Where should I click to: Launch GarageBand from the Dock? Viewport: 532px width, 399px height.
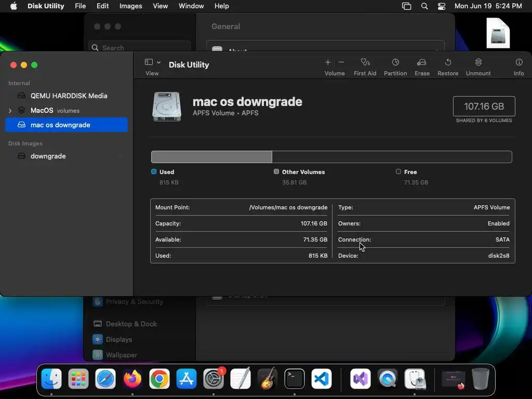pyautogui.click(x=268, y=379)
